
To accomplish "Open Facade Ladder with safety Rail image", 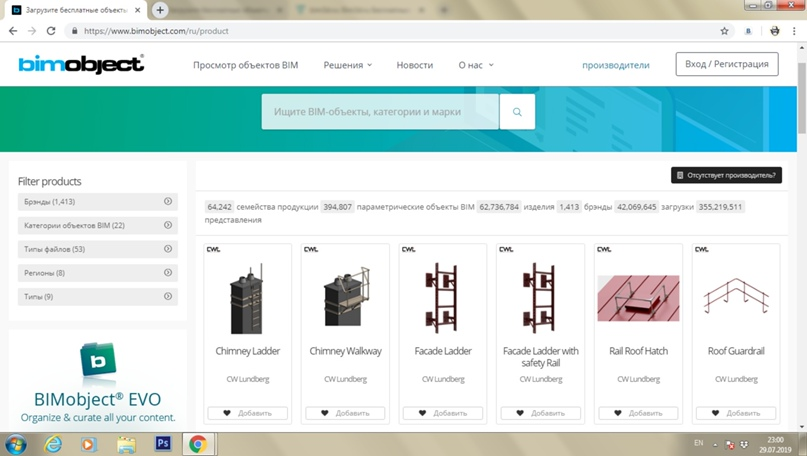I will 540,298.
